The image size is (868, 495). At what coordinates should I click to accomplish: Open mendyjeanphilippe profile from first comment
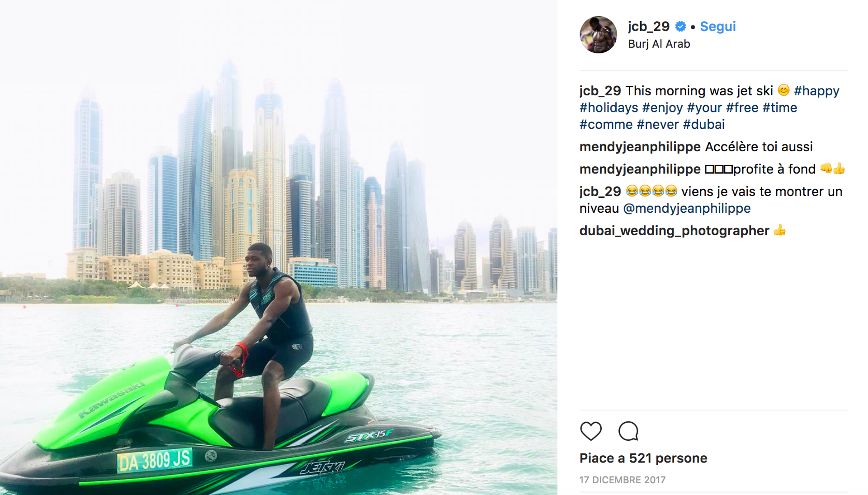tap(640, 147)
